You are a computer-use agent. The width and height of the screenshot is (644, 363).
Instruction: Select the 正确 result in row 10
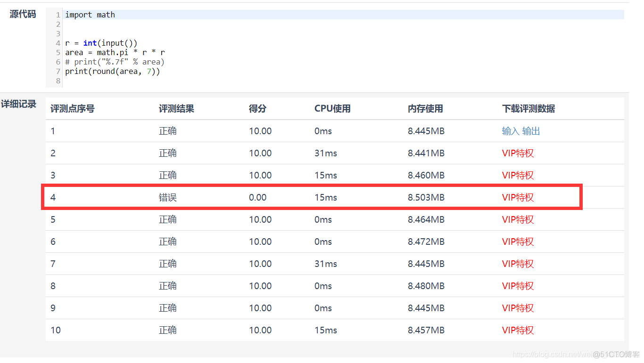click(167, 330)
